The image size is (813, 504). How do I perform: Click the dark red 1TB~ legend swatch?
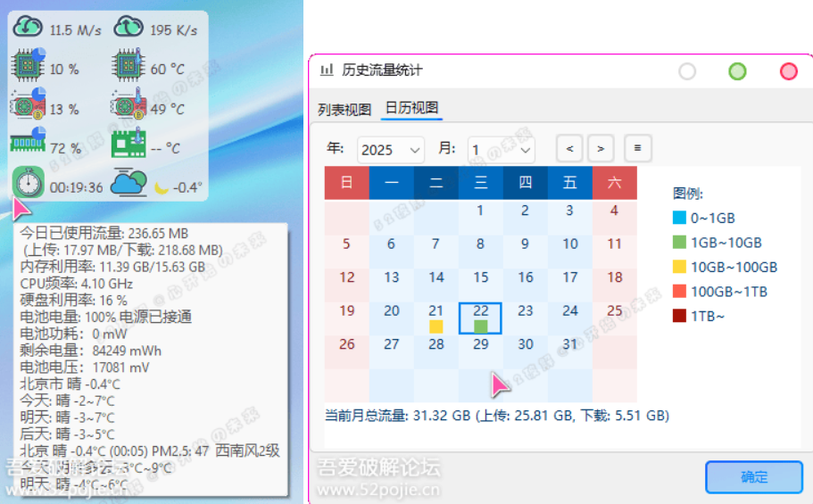coord(679,315)
